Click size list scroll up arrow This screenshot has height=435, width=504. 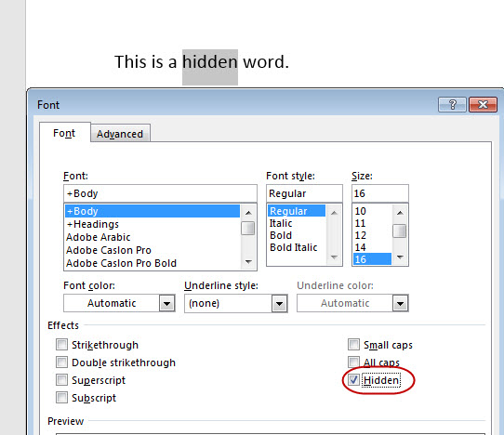tap(400, 213)
